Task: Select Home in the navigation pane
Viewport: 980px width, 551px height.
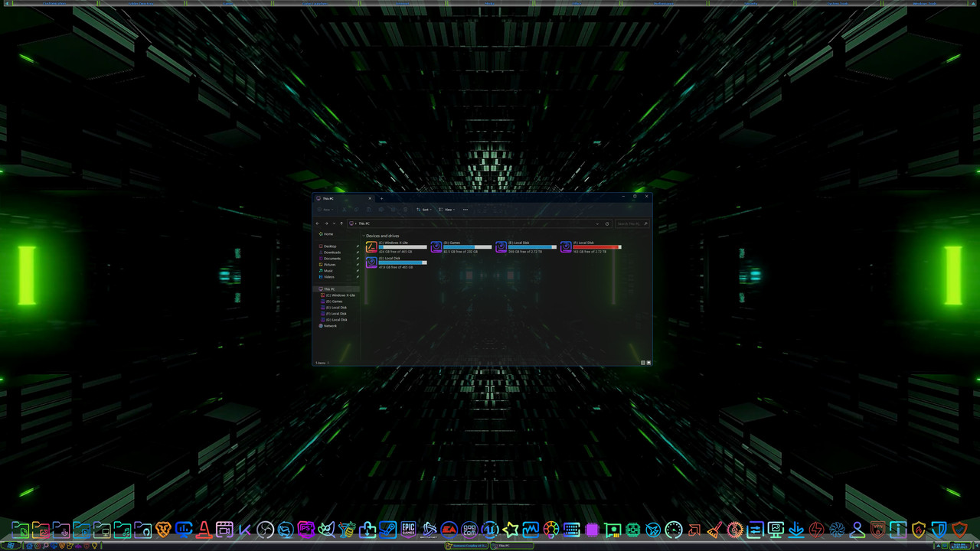Action: 328,234
